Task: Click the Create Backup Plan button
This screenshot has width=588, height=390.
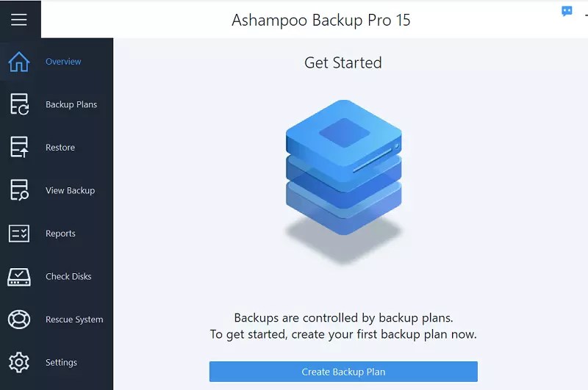Action: [x=343, y=372]
